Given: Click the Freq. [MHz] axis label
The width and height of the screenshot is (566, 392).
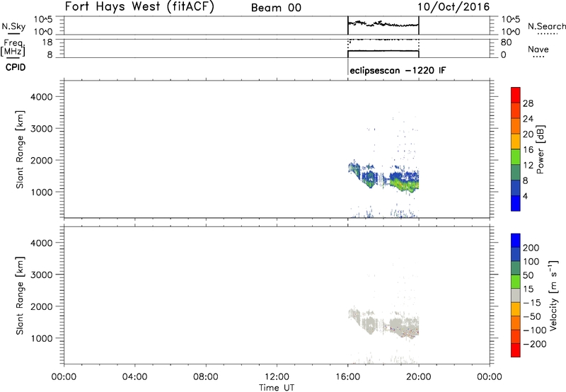Looking at the screenshot, I should (13, 48).
